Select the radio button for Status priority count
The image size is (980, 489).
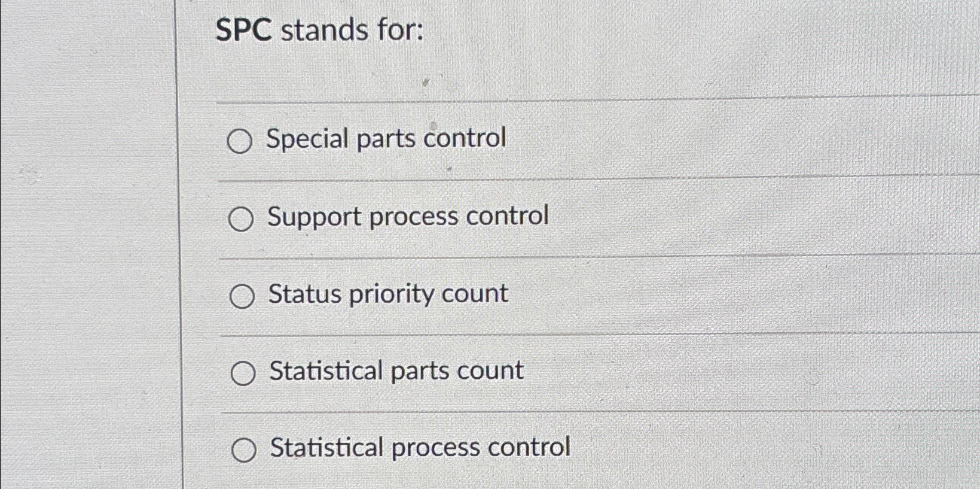point(243,296)
